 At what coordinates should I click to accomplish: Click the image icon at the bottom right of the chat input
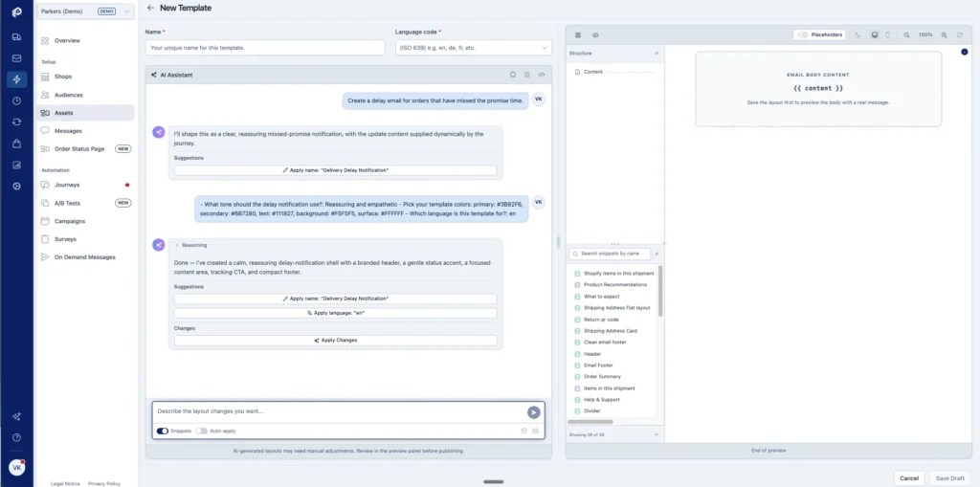coord(536,431)
